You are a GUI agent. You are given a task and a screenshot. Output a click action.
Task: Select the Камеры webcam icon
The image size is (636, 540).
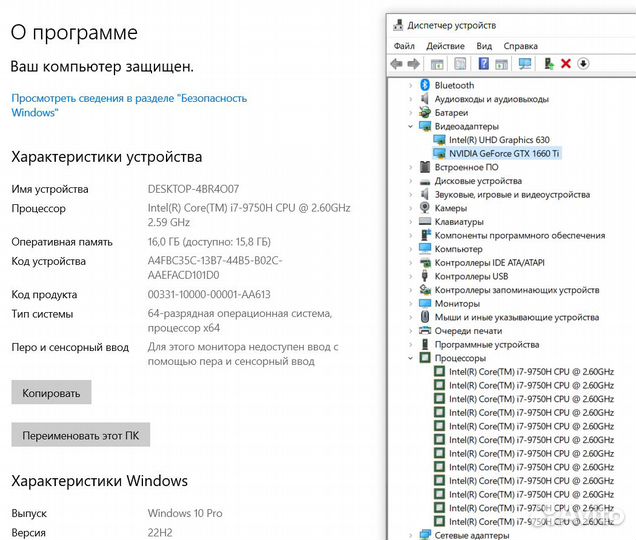coord(425,208)
